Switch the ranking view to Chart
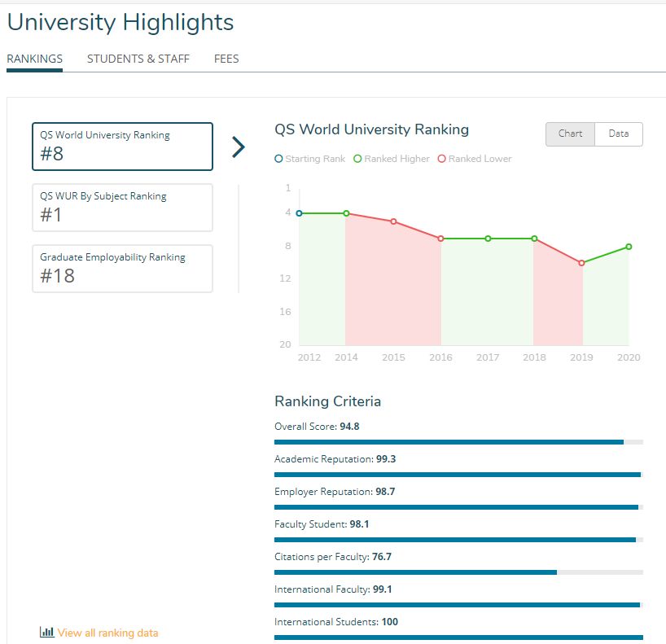This screenshot has height=644, width=666. click(x=571, y=134)
